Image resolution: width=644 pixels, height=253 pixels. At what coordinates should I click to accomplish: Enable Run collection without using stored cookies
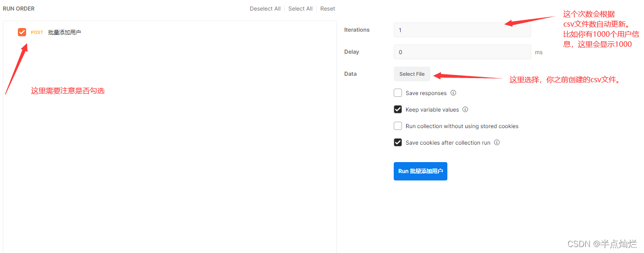(x=398, y=126)
